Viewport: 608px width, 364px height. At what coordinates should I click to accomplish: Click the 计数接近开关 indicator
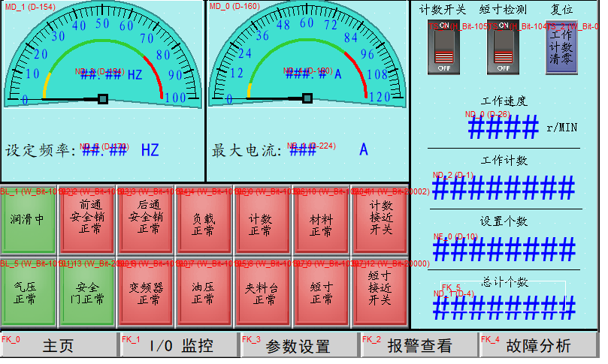click(x=380, y=220)
